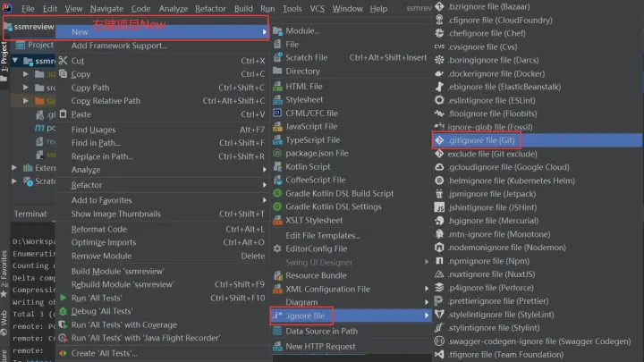Open the 2: Favorites side tab
Image resolution: width=644 pixels, height=362 pixels.
tap(4, 273)
